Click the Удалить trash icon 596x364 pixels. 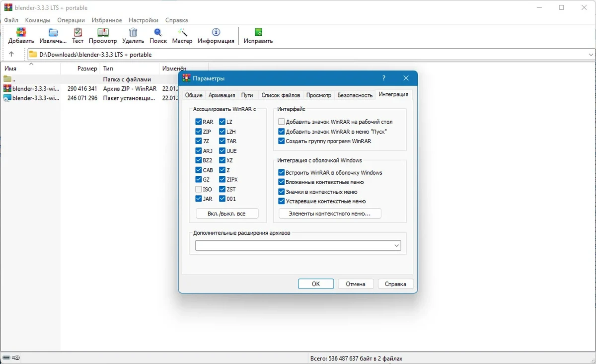(x=133, y=33)
